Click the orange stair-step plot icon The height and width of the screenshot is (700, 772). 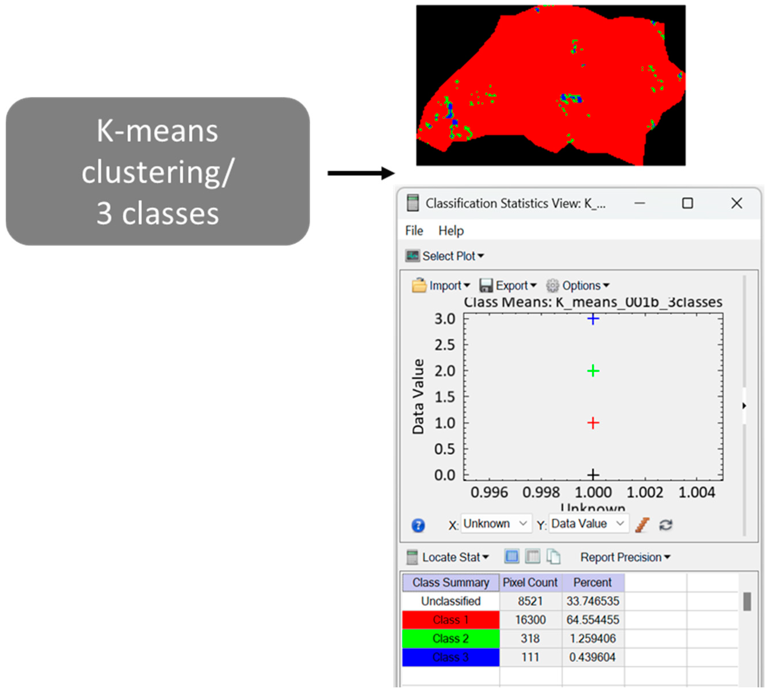pyautogui.click(x=642, y=525)
